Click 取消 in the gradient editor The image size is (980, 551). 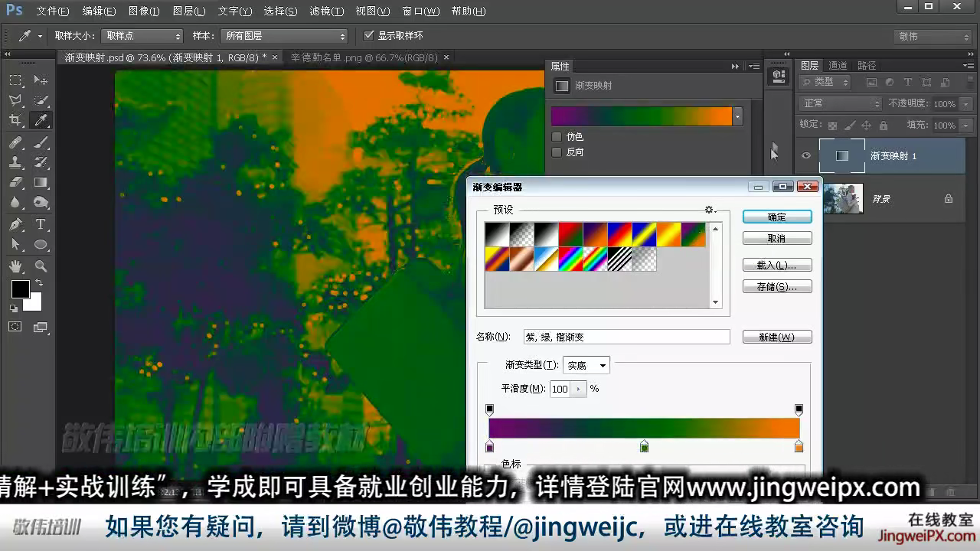point(777,239)
